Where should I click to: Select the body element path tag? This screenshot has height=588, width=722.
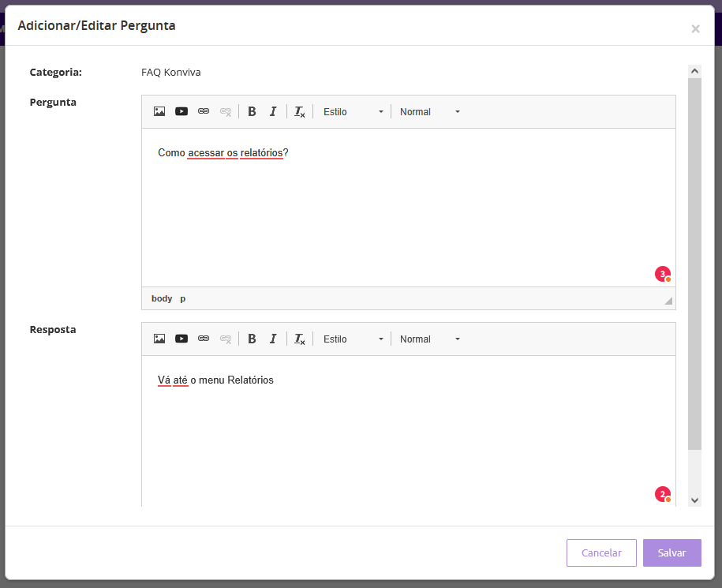tap(162, 298)
